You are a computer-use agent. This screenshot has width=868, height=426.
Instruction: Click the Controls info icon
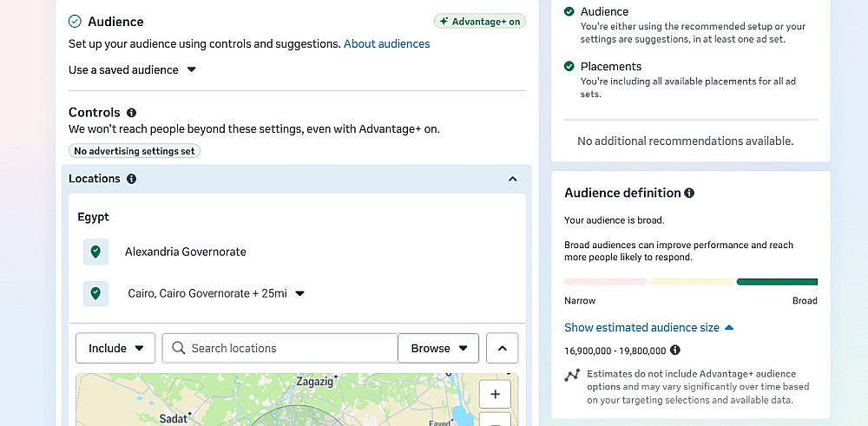(131, 113)
